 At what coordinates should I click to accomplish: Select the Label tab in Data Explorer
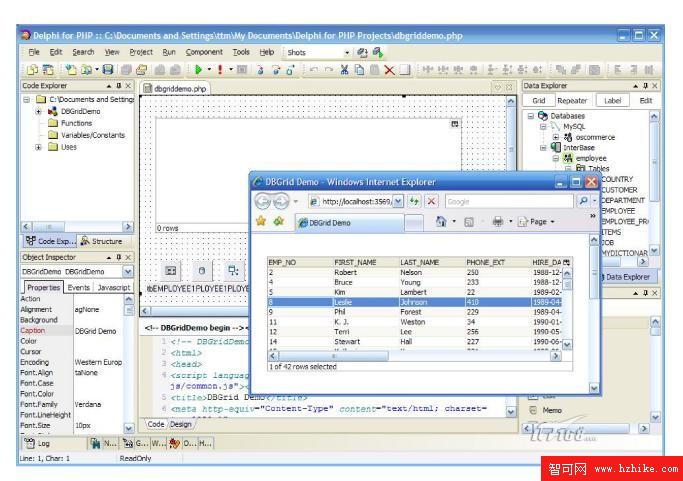(x=612, y=101)
